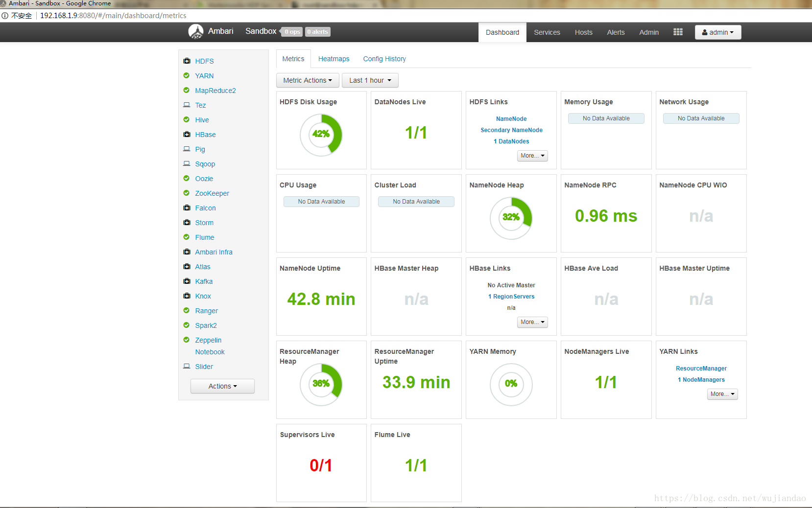
Task: Click the YARN green status icon
Action: 187,76
